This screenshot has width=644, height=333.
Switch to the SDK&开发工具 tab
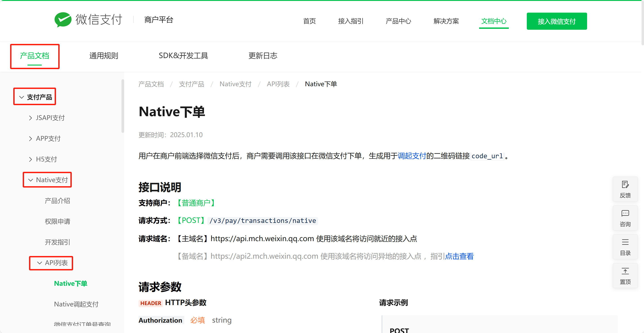tap(184, 56)
